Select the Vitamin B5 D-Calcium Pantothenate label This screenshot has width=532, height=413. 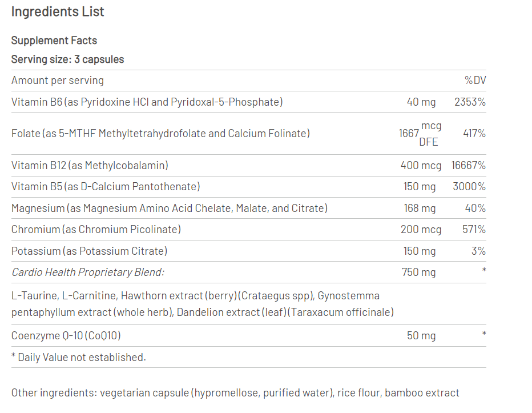point(106,187)
